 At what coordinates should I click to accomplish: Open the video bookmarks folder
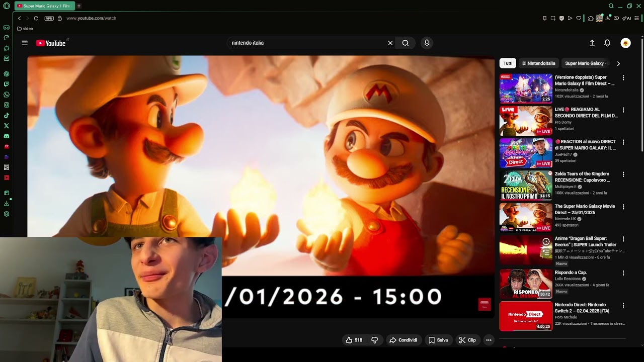(x=25, y=29)
